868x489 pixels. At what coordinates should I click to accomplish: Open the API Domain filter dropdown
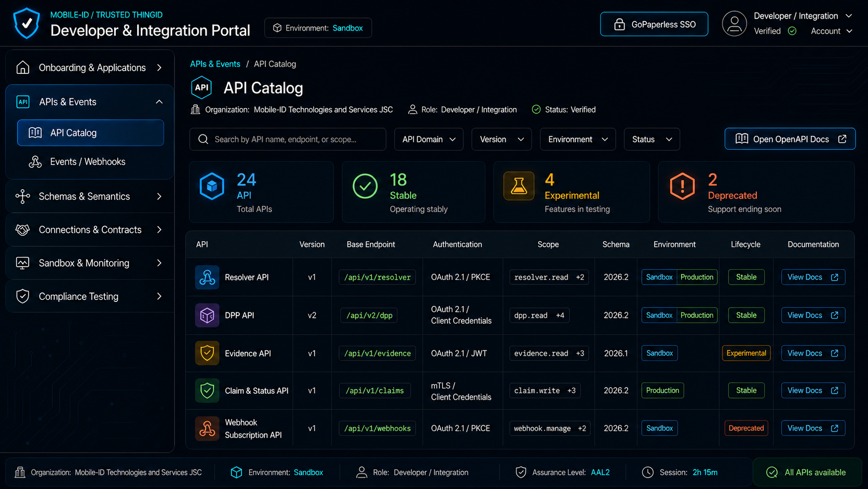coord(429,139)
